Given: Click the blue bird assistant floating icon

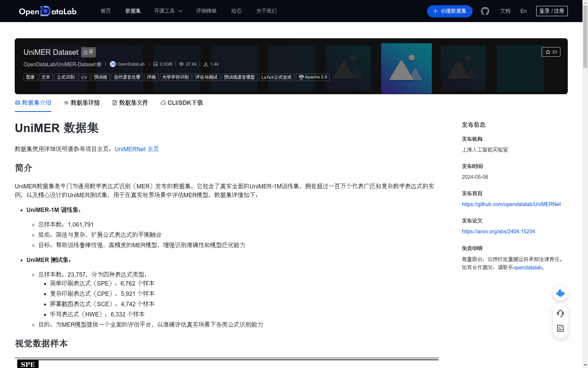Looking at the screenshot, I should [x=560, y=293].
